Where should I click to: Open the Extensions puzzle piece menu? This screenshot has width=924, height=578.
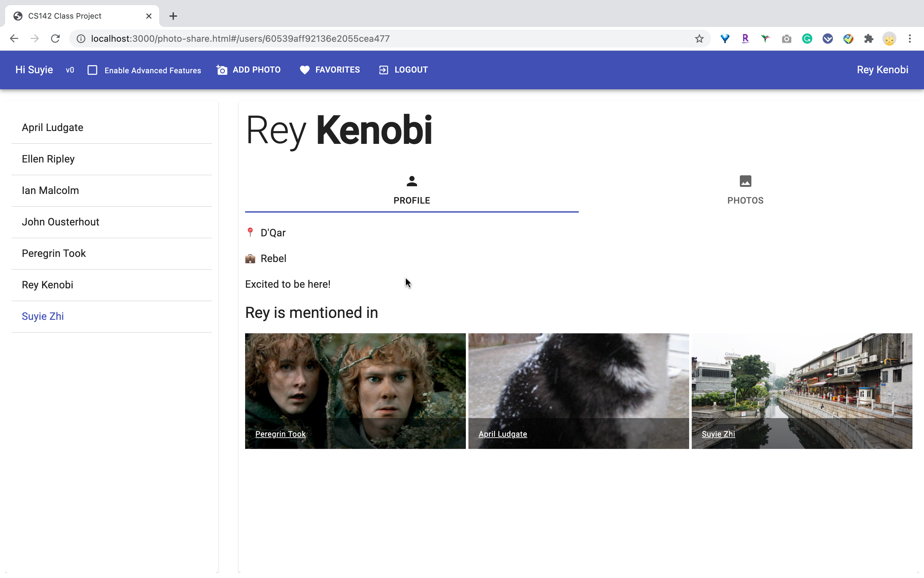click(868, 39)
